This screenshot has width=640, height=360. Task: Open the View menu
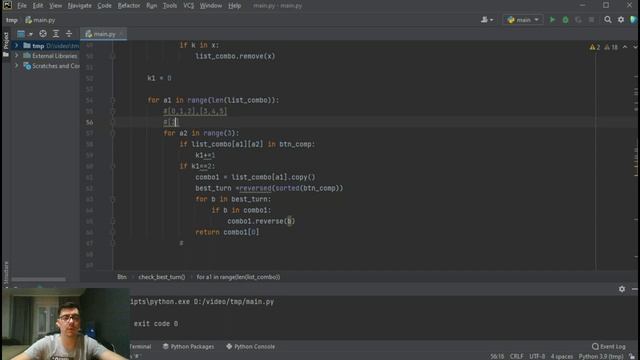pyautogui.click(x=56, y=6)
